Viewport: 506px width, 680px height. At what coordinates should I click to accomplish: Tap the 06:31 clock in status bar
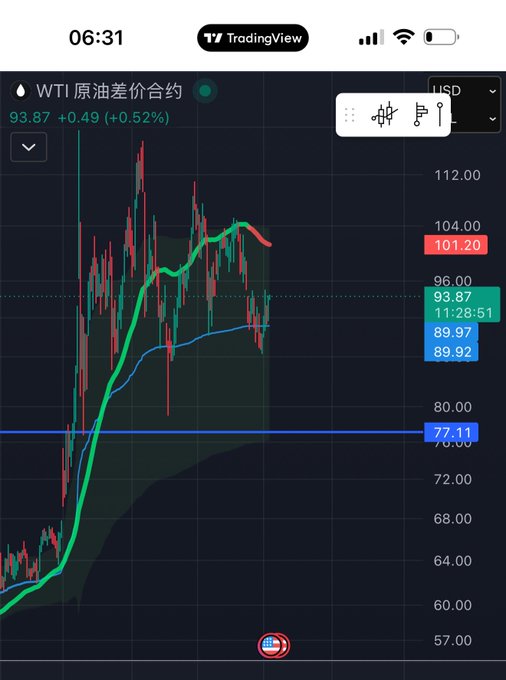[x=96, y=38]
